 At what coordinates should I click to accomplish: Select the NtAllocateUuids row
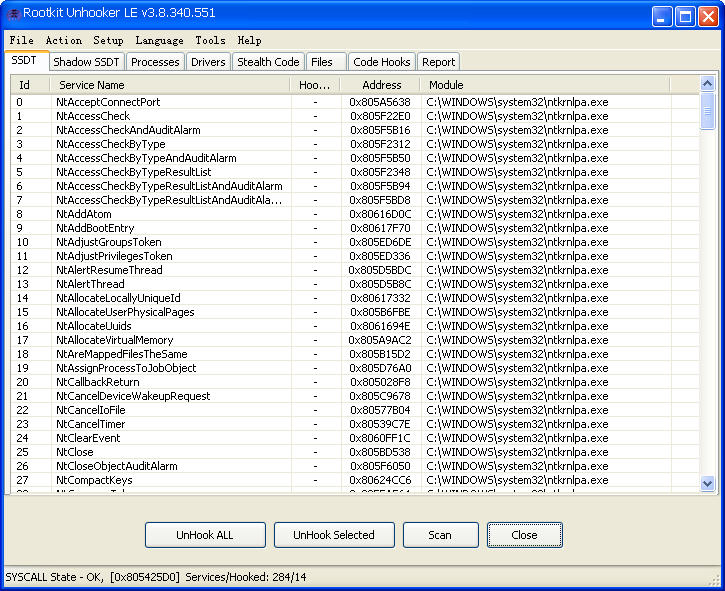(x=355, y=326)
